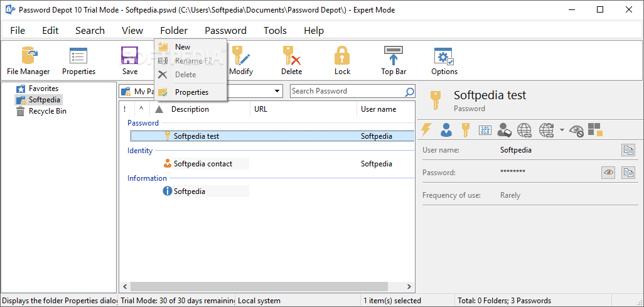Open the File menu
The width and height of the screenshot is (644, 307).
pyautogui.click(x=18, y=30)
